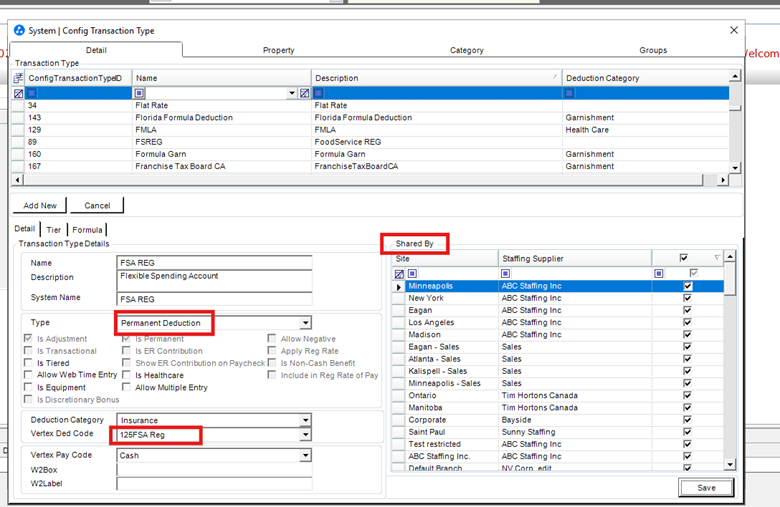Click Shared By grid scroll down arrow

click(730, 464)
